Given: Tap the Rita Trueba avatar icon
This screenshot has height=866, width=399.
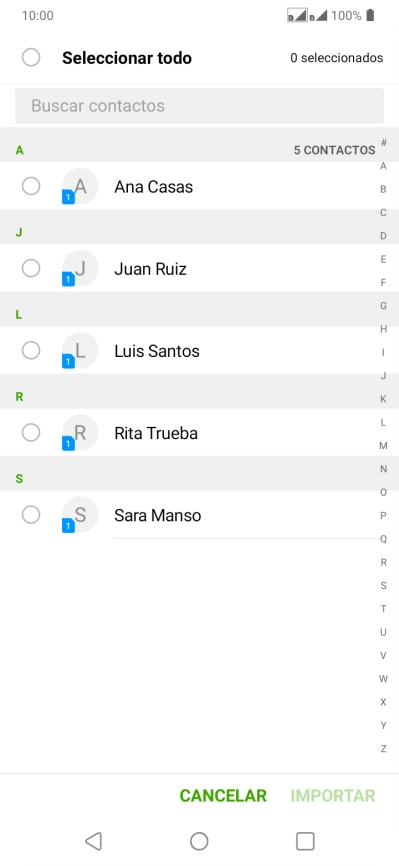Looking at the screenshot, I should [x=80, y=433].
